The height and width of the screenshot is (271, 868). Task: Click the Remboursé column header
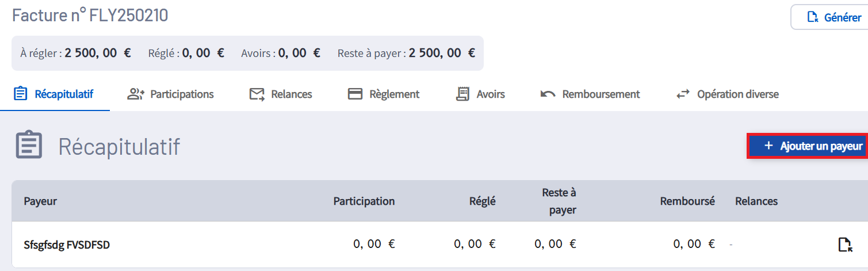(687, 201)
